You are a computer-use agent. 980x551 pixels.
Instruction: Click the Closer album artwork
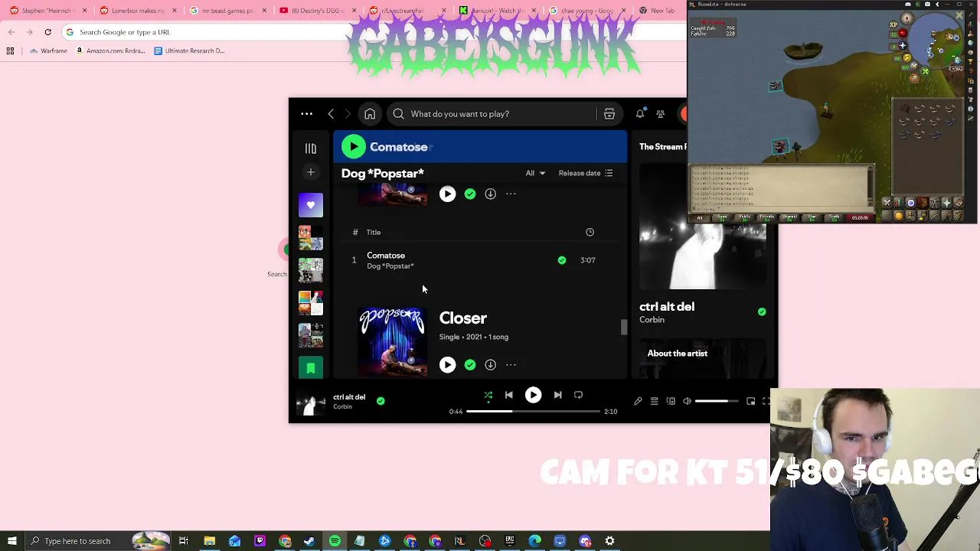(x=393, y=342)
